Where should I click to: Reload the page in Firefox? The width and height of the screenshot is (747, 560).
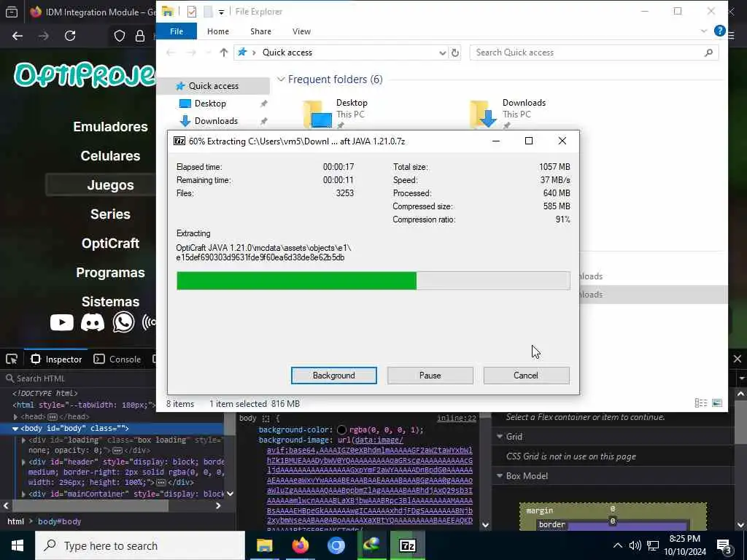(x=70, y=36)
